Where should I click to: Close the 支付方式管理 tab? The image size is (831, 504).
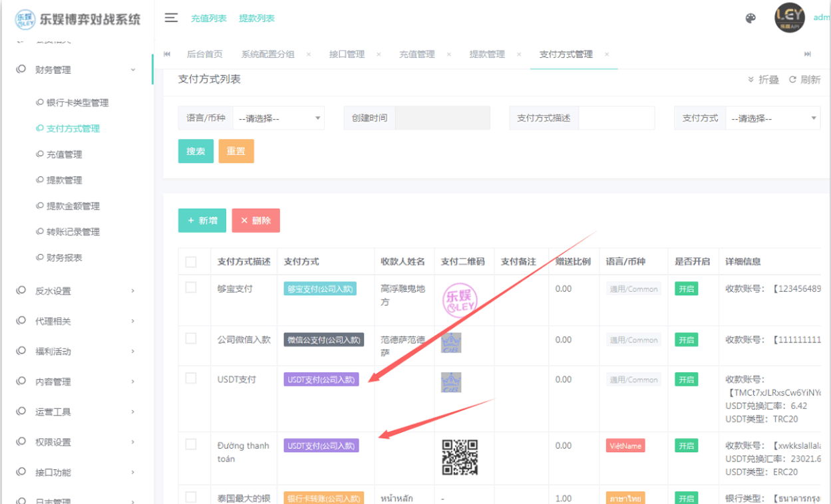607,55
